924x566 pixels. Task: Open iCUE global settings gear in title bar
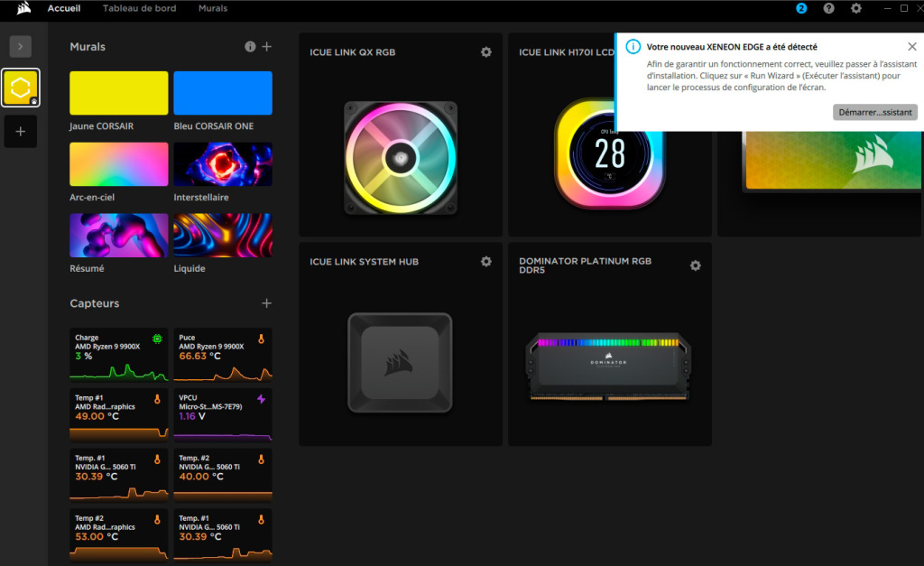point(856,8)
